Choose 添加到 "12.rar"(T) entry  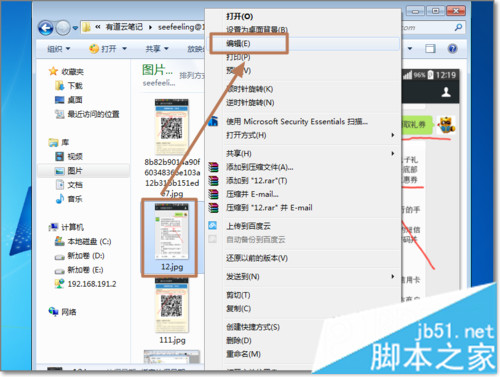257,181
